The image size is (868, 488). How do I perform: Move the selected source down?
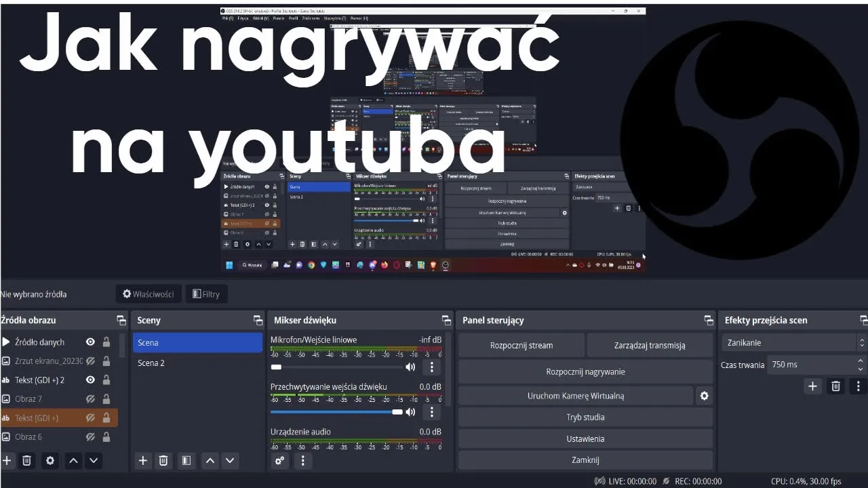[x=94, y=460]
